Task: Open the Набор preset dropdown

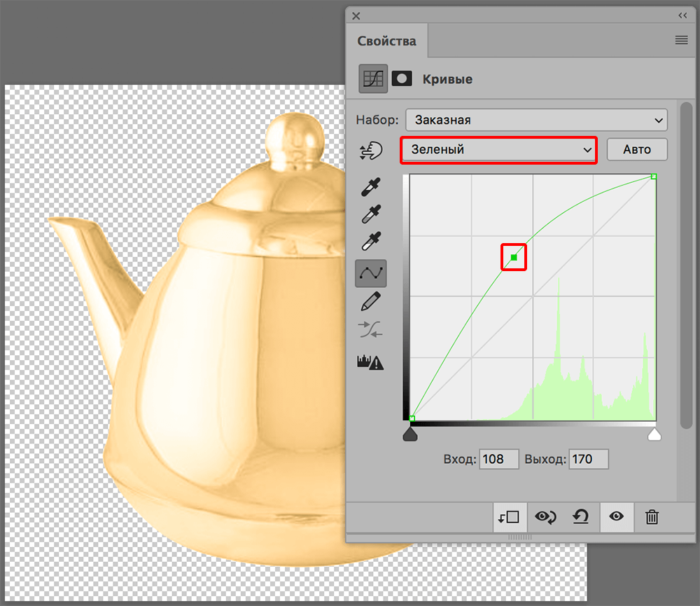Action: tap(536, 120)
